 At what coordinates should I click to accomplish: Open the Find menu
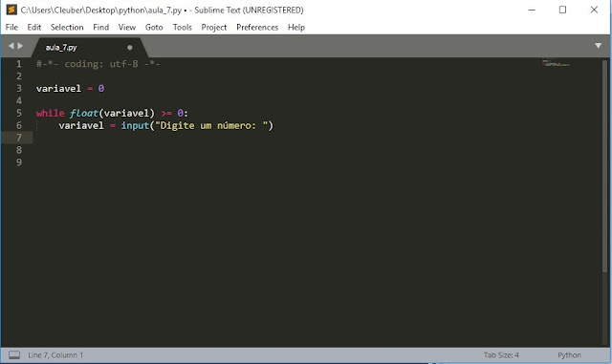(100, 28)
